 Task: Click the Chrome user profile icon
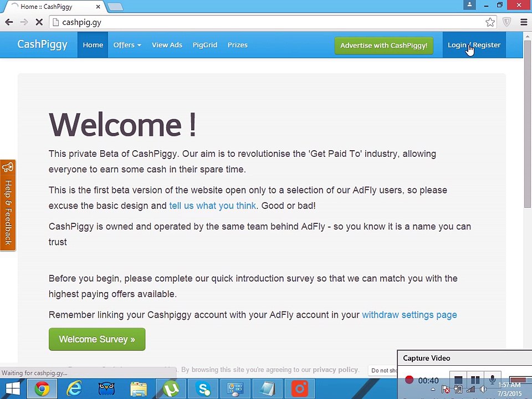(469, 5)
